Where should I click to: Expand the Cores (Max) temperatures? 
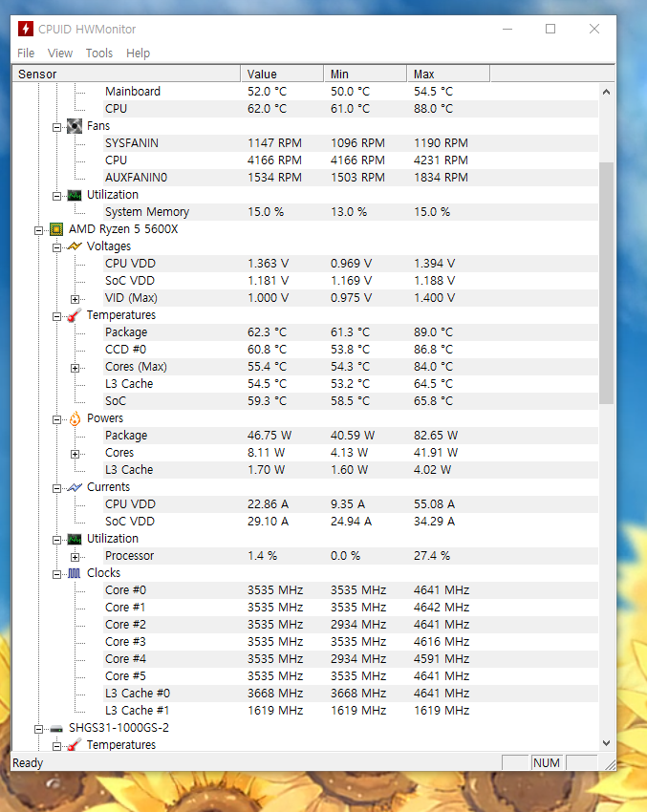point(75,368)
